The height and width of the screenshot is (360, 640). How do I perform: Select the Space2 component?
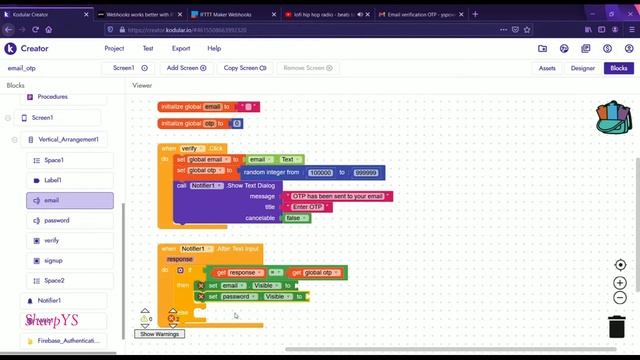(70, 281)
